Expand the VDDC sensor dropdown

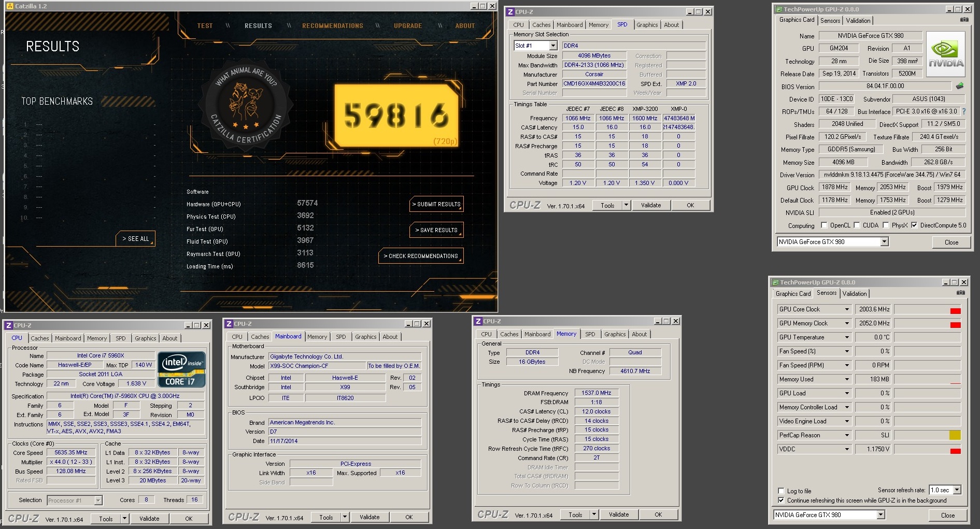[847, 449]
